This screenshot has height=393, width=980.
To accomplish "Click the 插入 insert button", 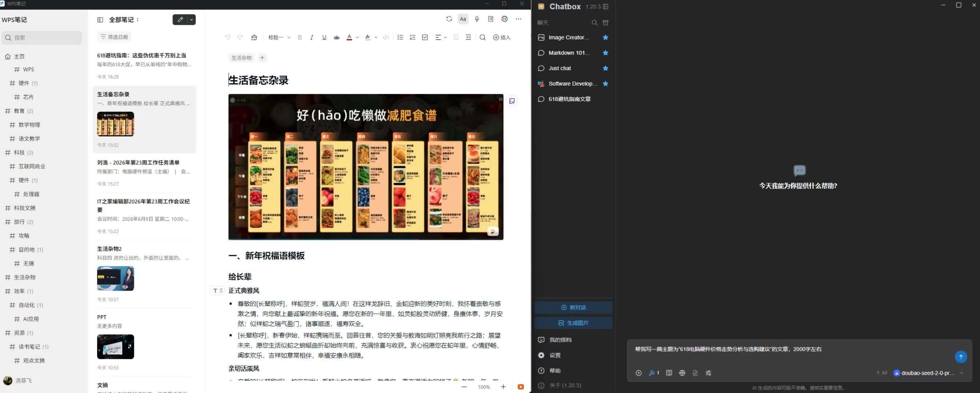I will (501, 37).
